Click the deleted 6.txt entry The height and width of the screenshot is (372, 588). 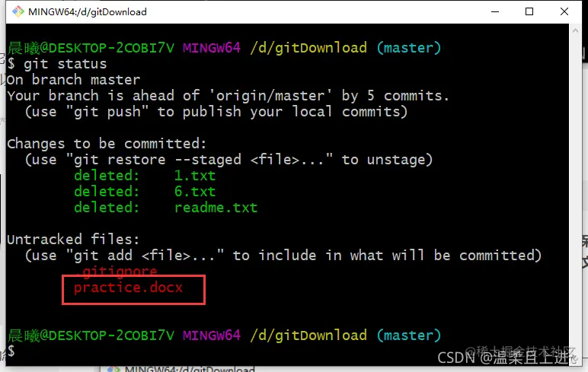pyautogui.click(x=145, y=192)
